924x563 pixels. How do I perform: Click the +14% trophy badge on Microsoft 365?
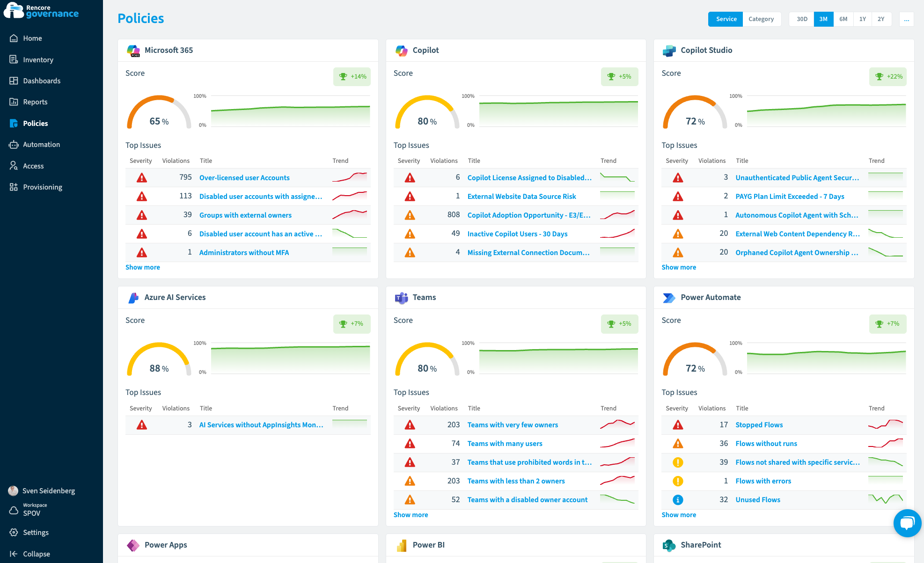point(352,77)
